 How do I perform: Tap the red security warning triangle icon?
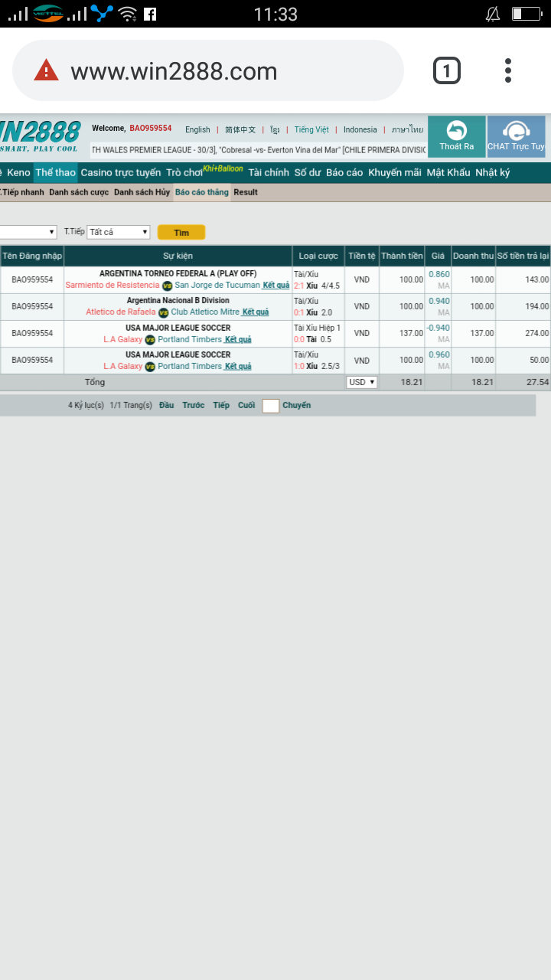pos(47,71)
